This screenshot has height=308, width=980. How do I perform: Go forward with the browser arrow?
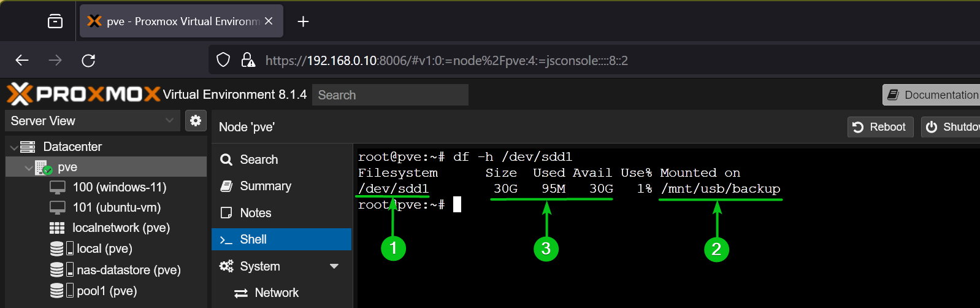pyautogui.click(x=55, y=60)
